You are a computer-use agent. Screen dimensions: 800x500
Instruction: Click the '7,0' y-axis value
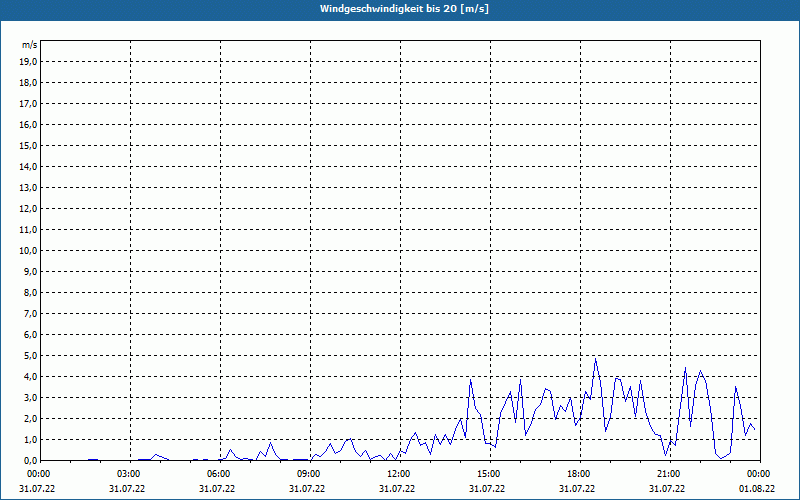30,313
